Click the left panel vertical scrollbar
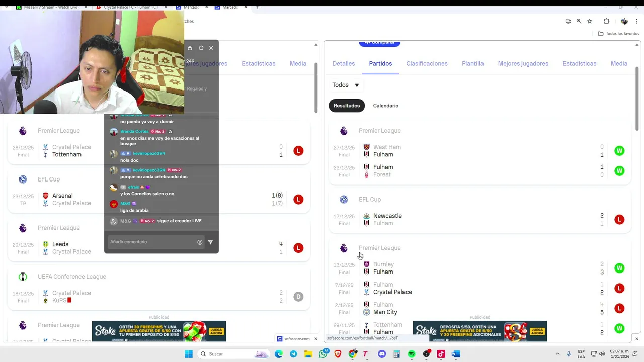This screenshot has height=362, width=644. click(316, 88)
